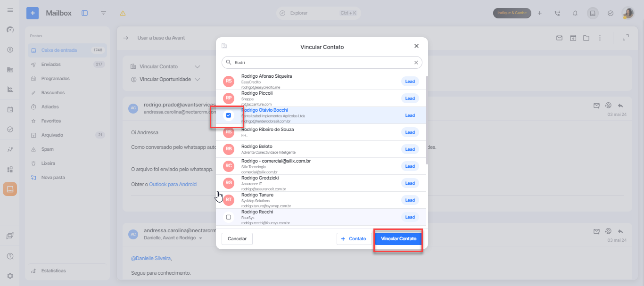
Task: Tick the Rodrigo Recchi checkbox
Action: 229,217
